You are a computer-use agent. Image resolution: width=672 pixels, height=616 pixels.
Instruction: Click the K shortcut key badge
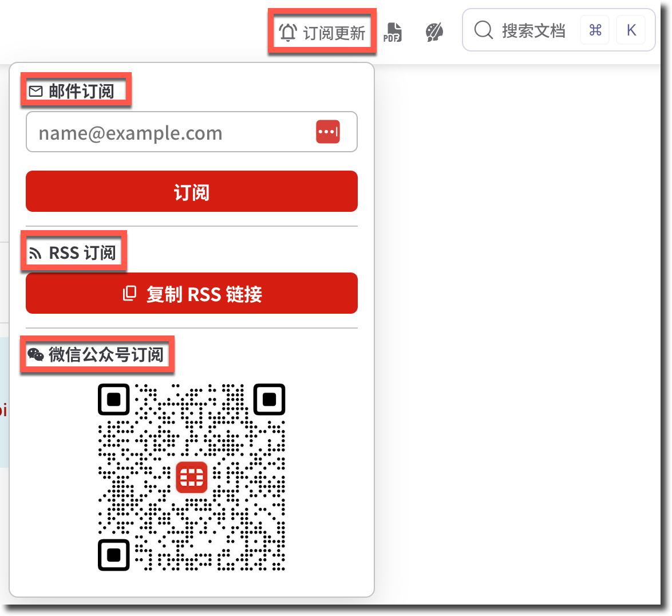click(631, 30)
